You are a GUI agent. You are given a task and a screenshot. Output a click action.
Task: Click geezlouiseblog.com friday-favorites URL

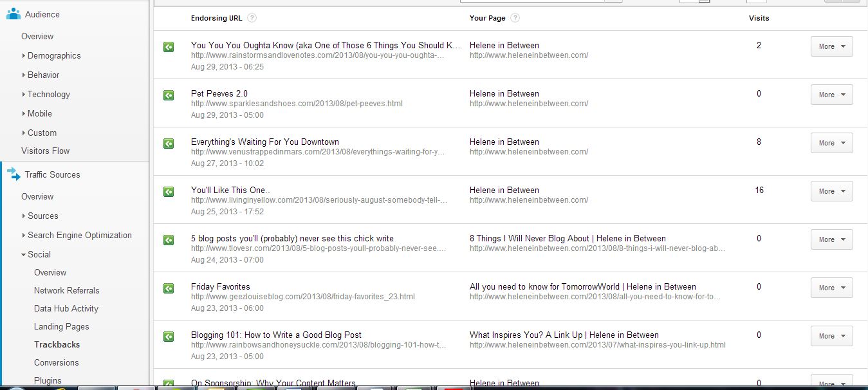[303, 297]
